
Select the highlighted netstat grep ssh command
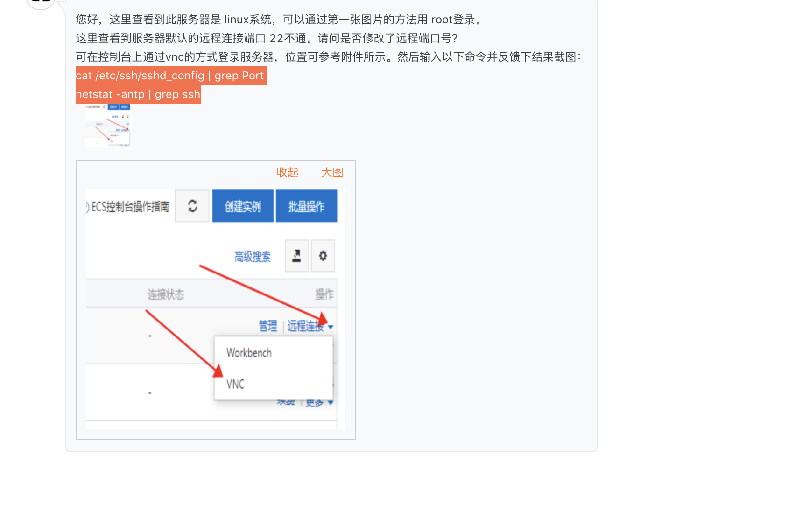138,94
